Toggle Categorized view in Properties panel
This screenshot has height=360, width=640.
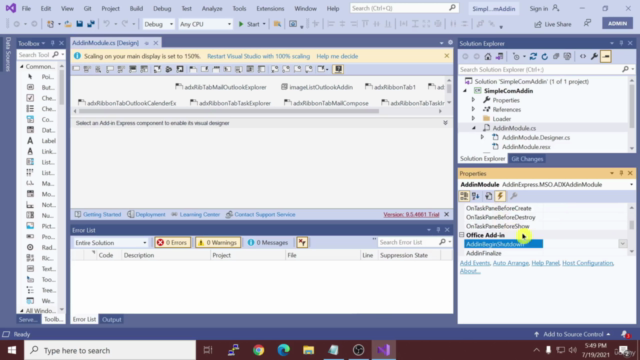[x=464, y=196]
